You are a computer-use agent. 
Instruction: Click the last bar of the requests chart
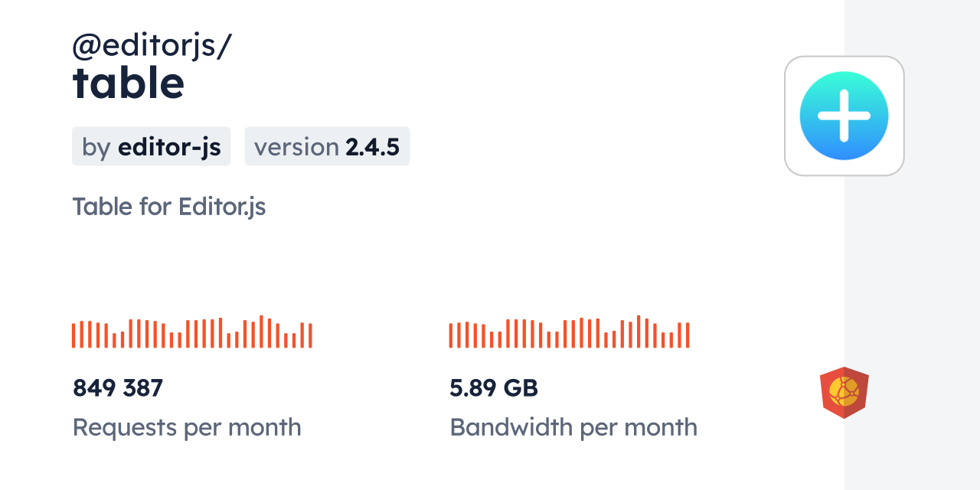coord(311,335)
